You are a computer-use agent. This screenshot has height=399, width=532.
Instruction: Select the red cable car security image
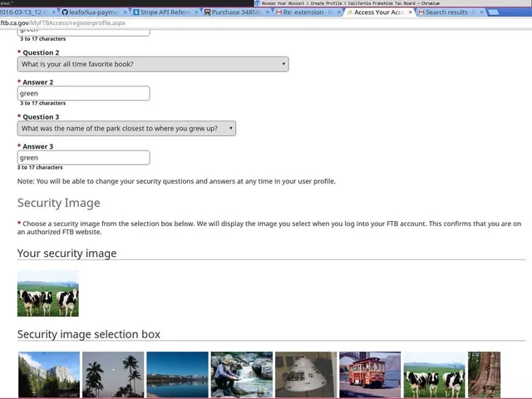point(370,374)
